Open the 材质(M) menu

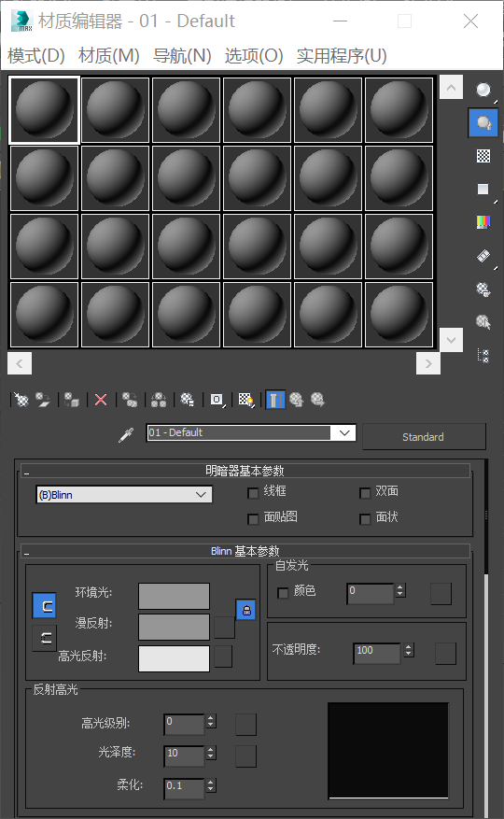point(108,55)
